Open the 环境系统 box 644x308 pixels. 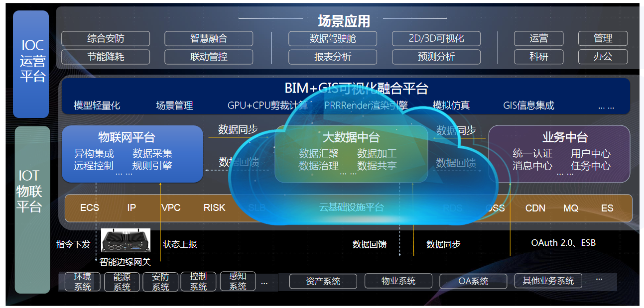point(83,282)
